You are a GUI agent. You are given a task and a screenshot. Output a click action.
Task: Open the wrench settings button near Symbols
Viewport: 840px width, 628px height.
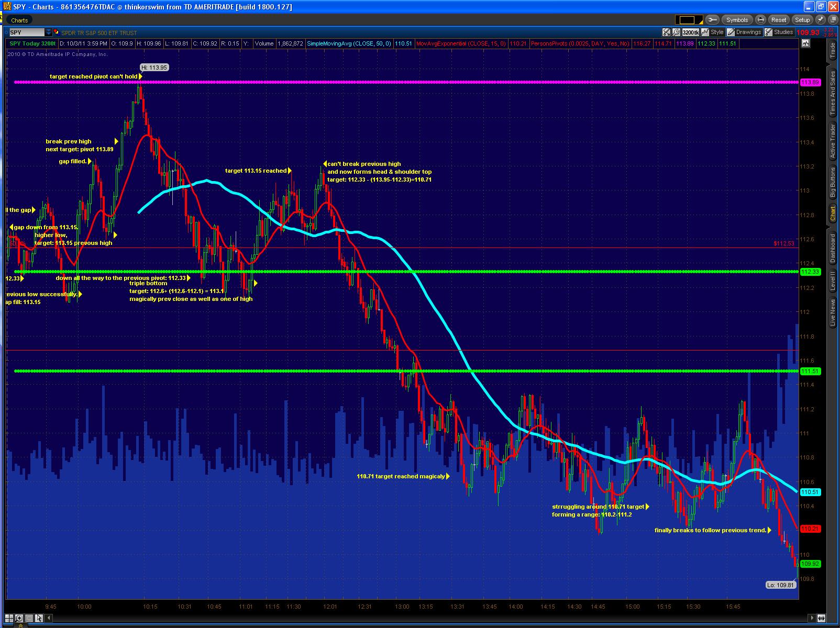712,20
